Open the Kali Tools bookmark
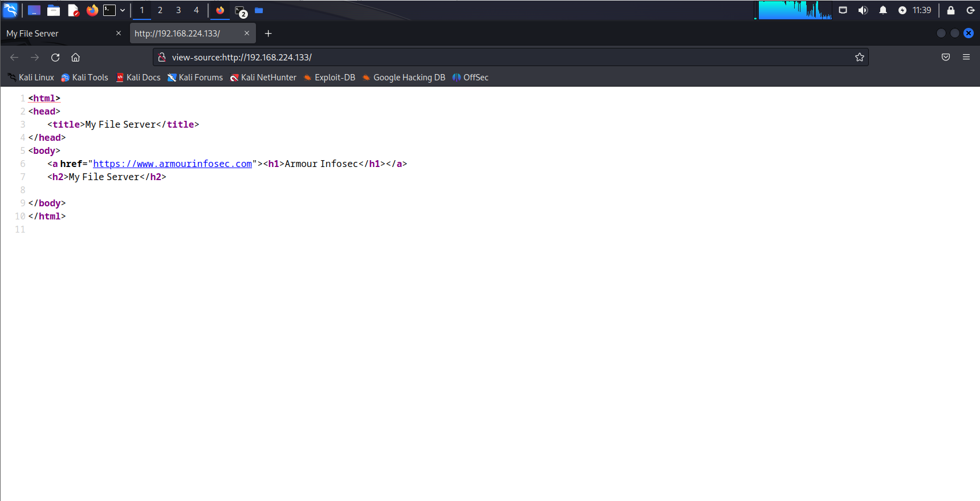This screenshot has height=501, width=980. pos(84,78)
